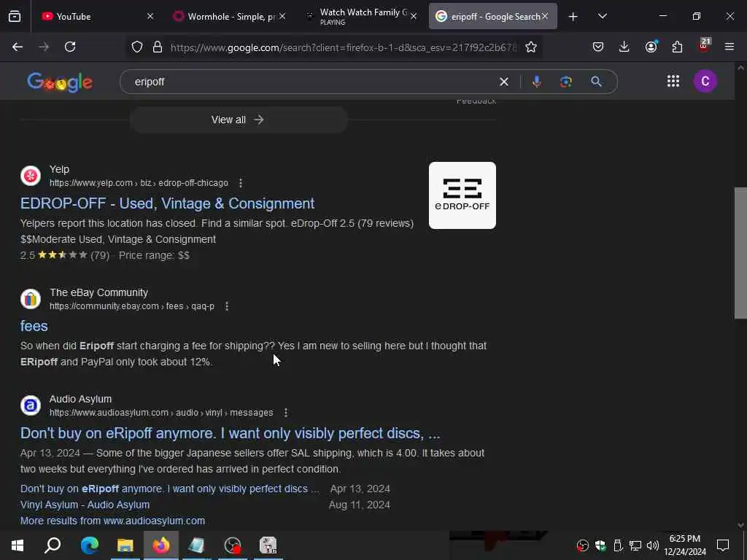Screen dimensions: 747x560
Task: Click the eDrop-Off logo thumbnail
Action: (x=462, y=195)
